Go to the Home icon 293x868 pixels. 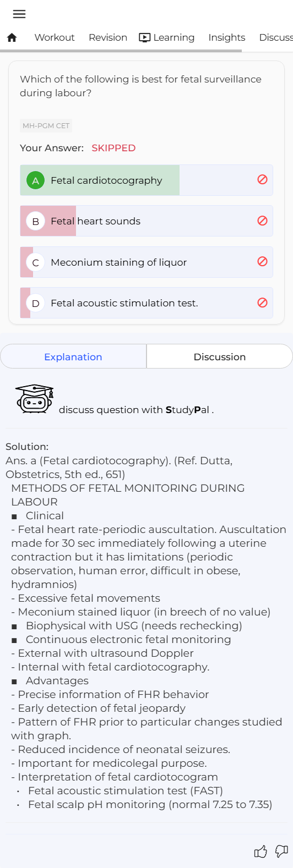tap(12, 37)
